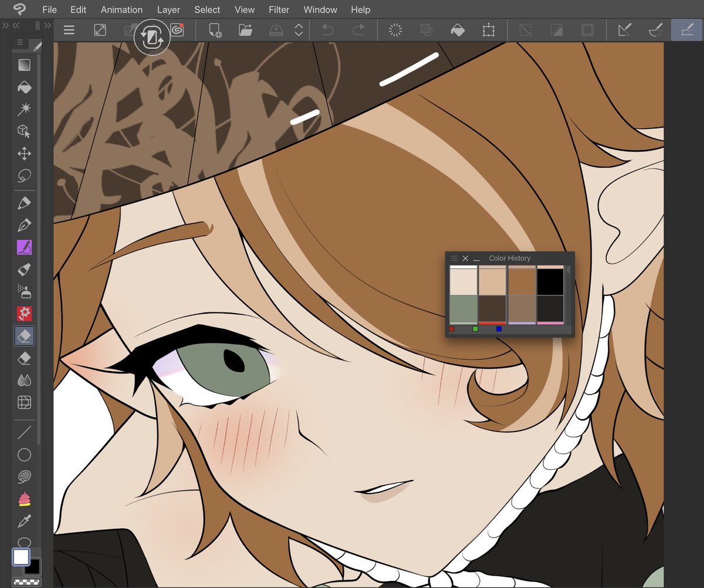This screenshot has width=704, height=588.
Task: Select the Move layer tool
Action: [x=24, y=154]
